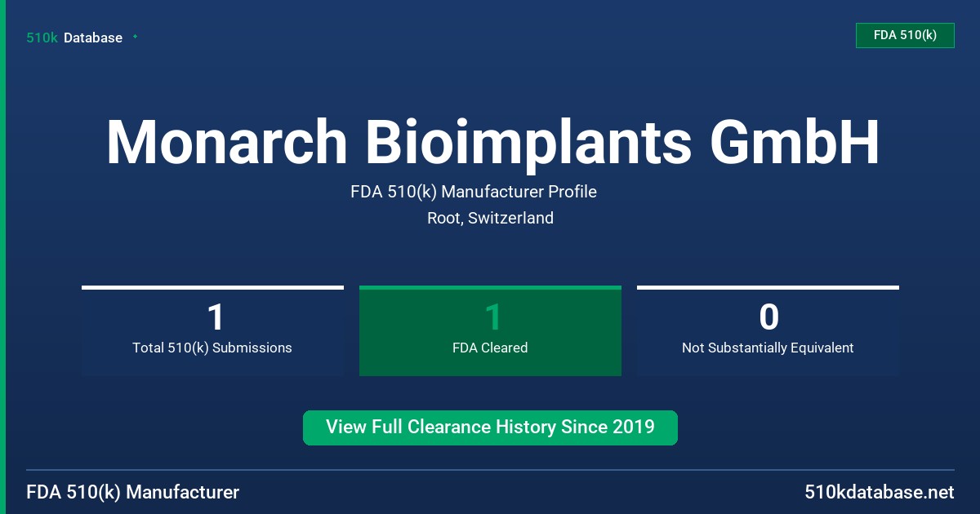980x514 pixels.
Task: Select the Monarch Bioimplants GmbH heading
Action: (493, 142)
